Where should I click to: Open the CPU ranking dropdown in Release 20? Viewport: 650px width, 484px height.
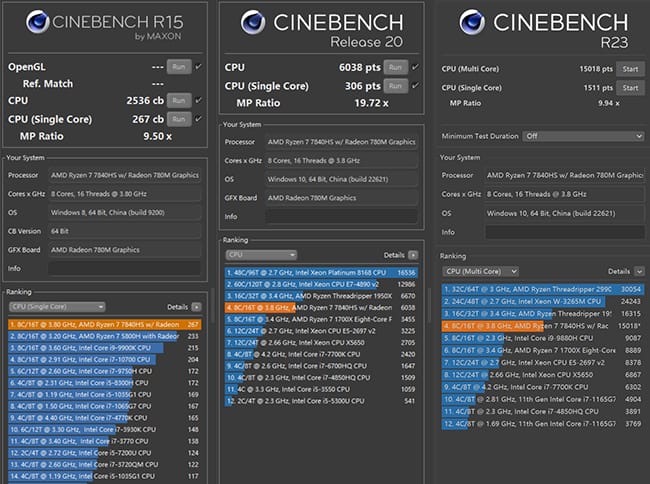tap(262, 254)
